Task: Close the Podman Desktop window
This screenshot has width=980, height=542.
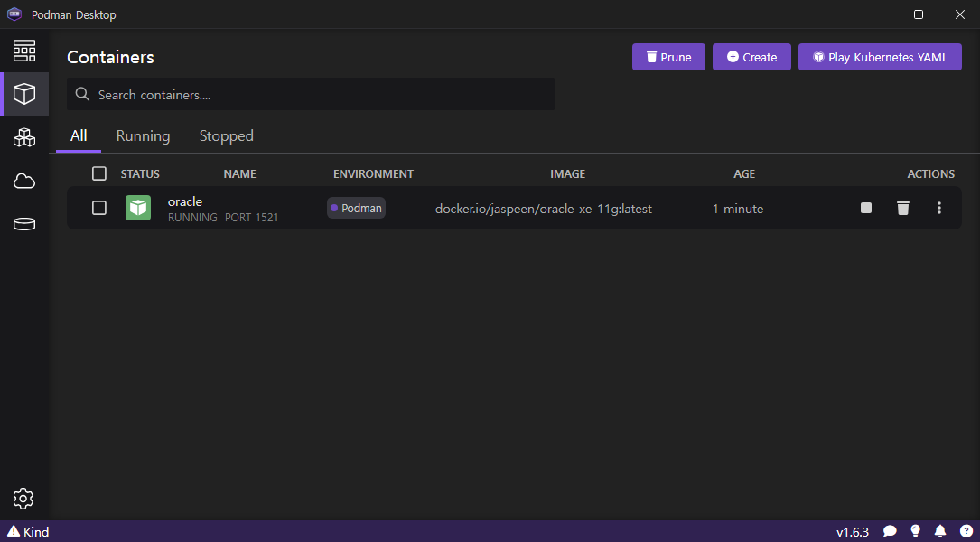Action: (960, 14)
